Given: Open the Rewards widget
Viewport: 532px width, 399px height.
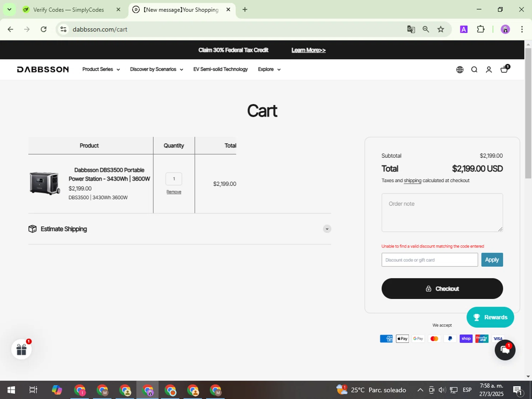Looking at the screenshot, I should [x=490, y=317].
